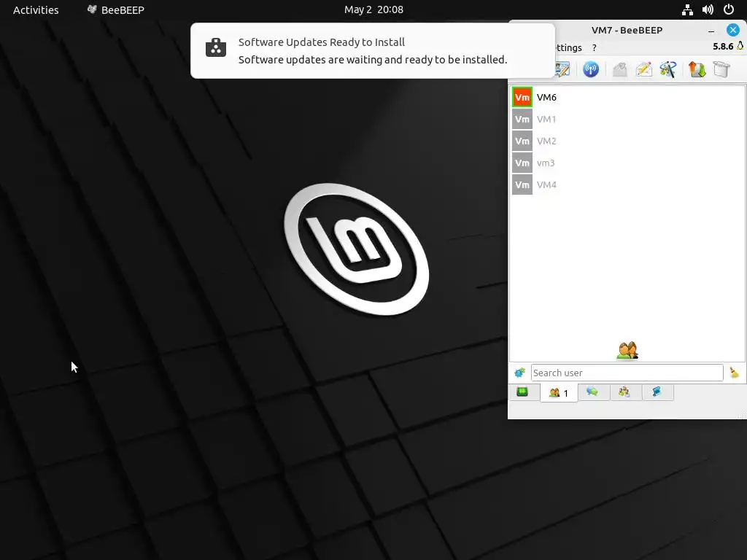The height and width of the screenshot is (560, 747).
Task: Click the grey VM1 user avatar
Action: (x=522, y=119)
